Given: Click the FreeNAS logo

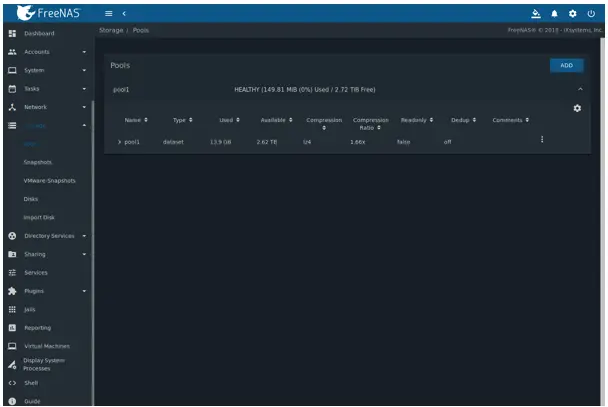Looking at the screenshot, I should pyautogui.click(x=48, y=13).
